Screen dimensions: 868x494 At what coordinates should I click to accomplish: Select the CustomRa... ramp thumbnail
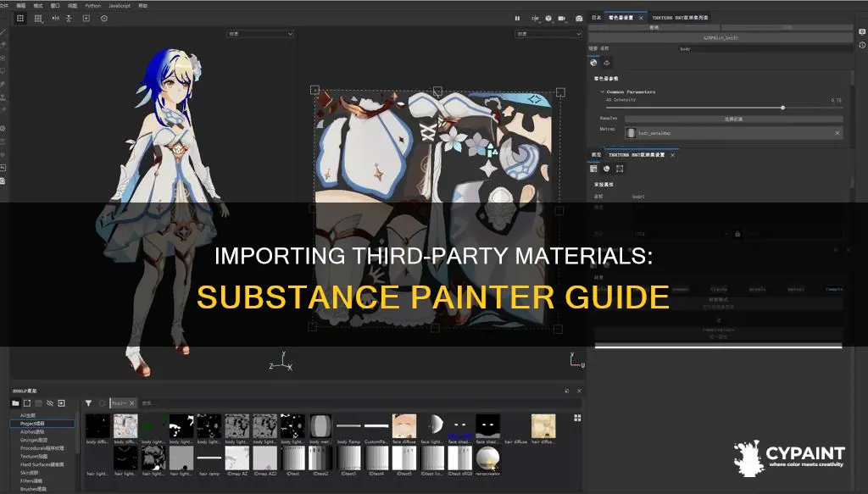tap(376, 426)
